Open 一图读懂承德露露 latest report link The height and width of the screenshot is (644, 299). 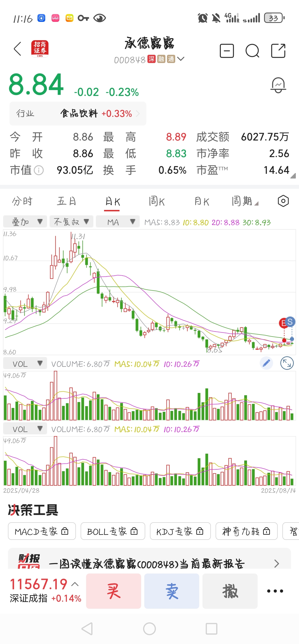pos(147,563)
